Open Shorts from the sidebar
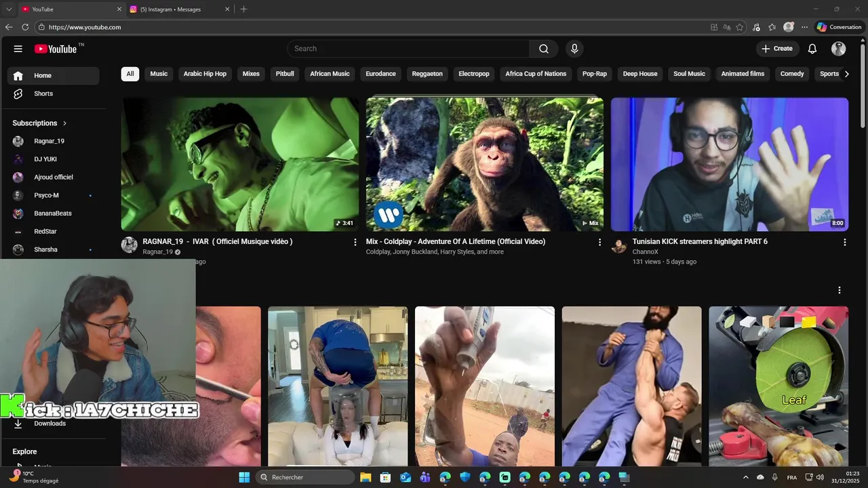This screenshot has width=868, height=488. [x=53, y=94]
